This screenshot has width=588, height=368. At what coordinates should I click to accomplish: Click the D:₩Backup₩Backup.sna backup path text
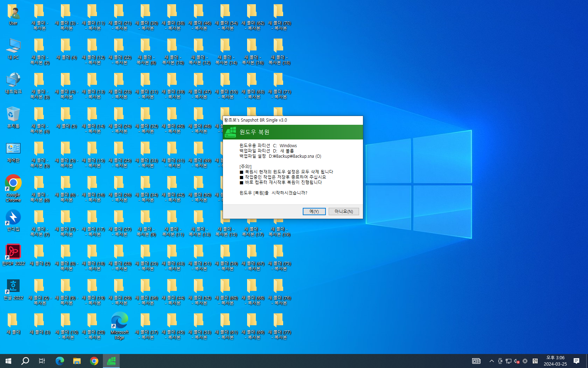click(x=295, y=156)
